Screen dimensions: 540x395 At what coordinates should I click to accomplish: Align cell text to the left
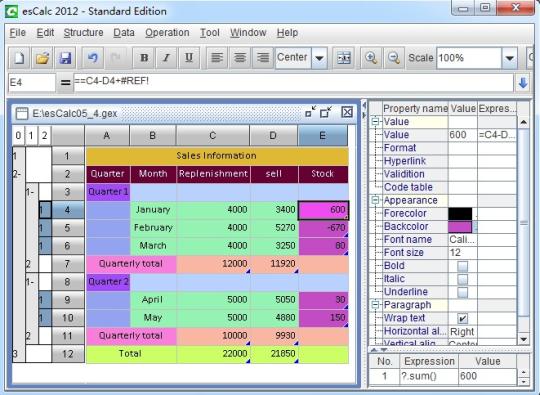217,58
